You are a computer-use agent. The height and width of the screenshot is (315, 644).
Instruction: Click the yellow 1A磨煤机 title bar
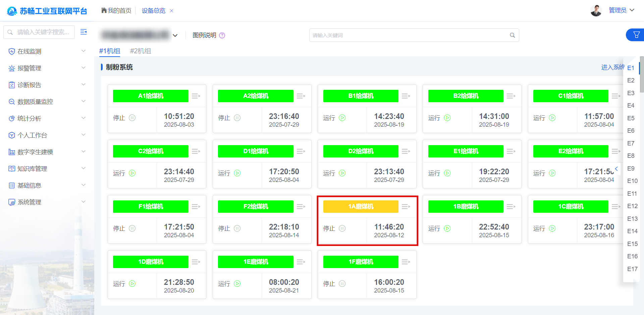pyautogui.click(x=361, y=207)
